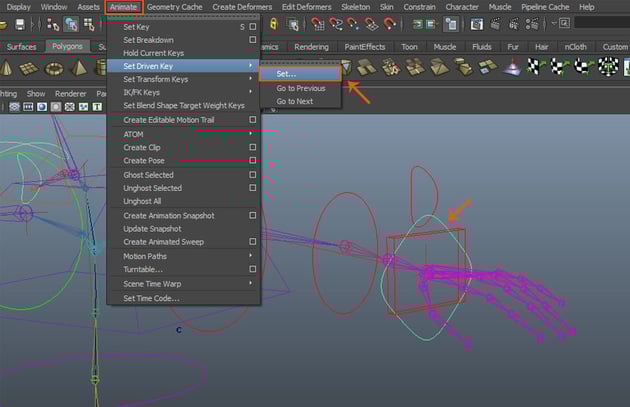The image size is (630, 407).
Task: Open the Geometry Cache menu
Action: click(x=174, y=7)
